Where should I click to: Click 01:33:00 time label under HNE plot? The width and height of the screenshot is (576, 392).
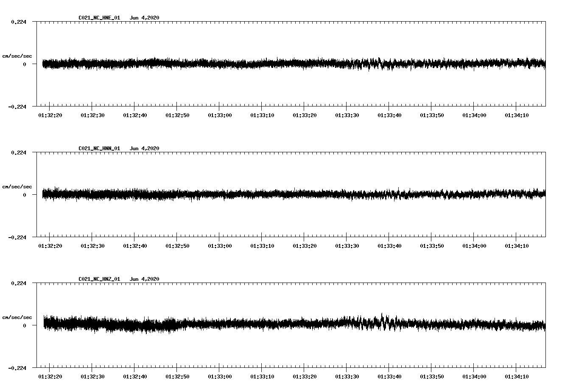(220, 115)
